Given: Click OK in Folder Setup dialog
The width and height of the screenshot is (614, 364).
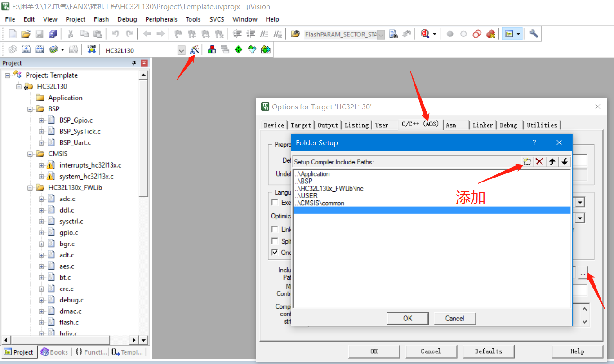Looking at the screenshot, I should coord(408,318).
